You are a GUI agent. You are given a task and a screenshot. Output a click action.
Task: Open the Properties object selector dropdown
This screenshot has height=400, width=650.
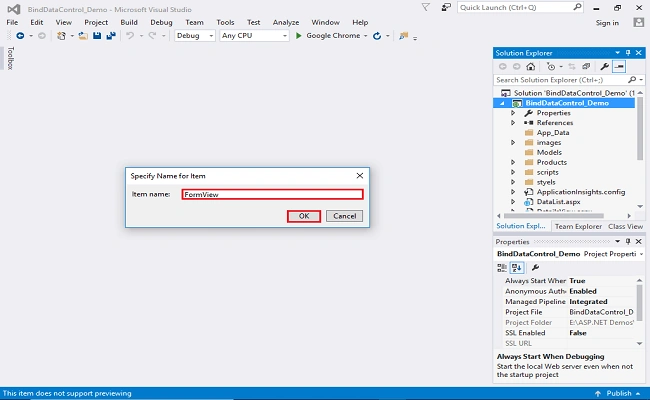click(641, 254)
